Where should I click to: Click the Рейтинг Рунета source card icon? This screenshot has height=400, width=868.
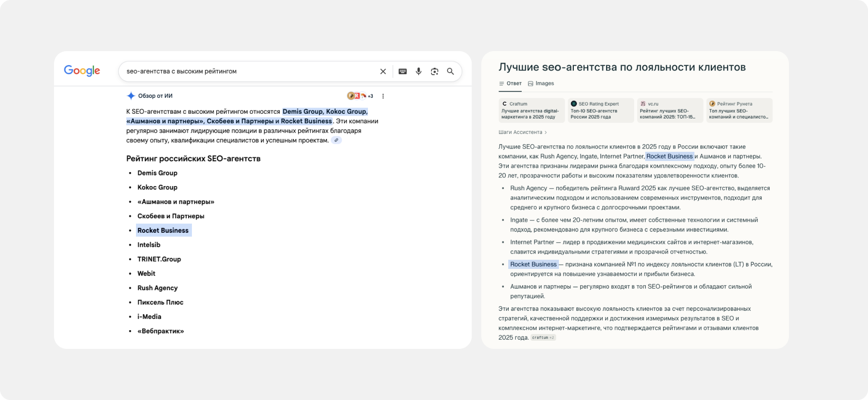point(712,104)
